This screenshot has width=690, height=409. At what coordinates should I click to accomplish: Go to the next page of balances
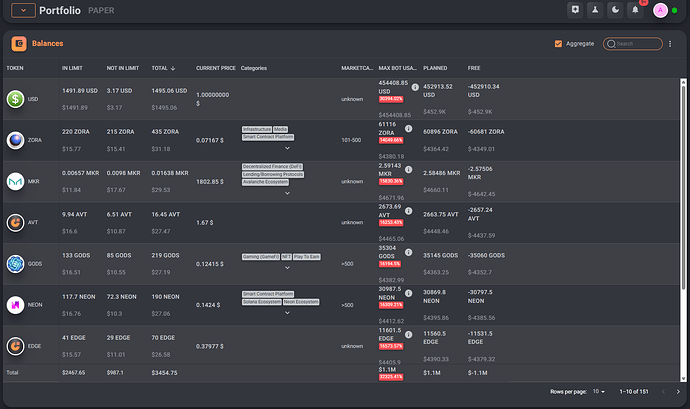tap(677, 391)
